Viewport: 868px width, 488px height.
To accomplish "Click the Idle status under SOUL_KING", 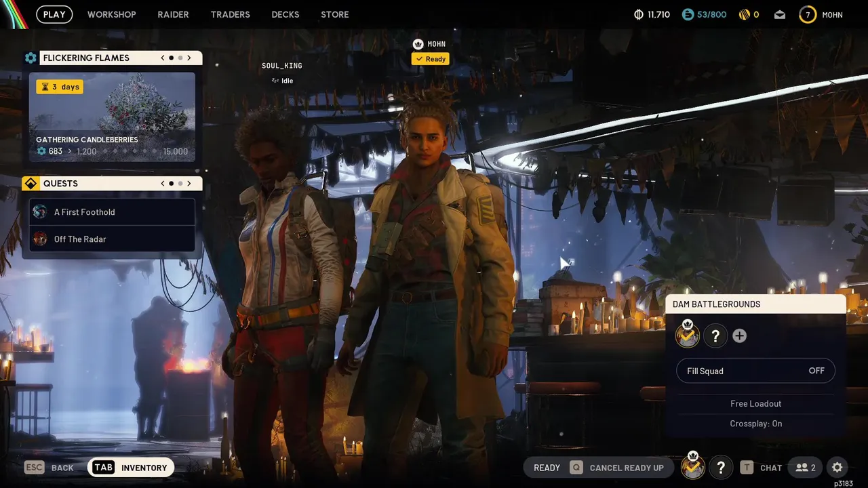I will (282, 81).
